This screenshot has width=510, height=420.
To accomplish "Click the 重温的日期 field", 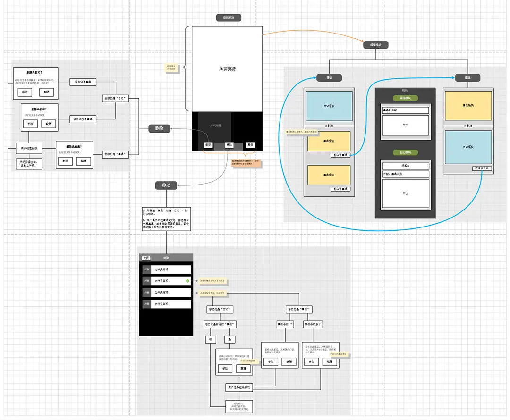I will coord(405,110).
